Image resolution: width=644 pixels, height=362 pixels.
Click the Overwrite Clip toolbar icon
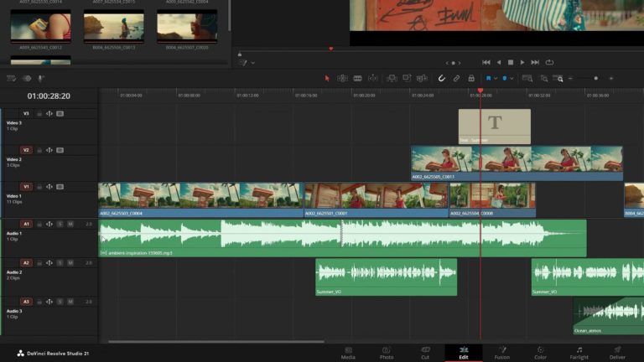[407, 79]
